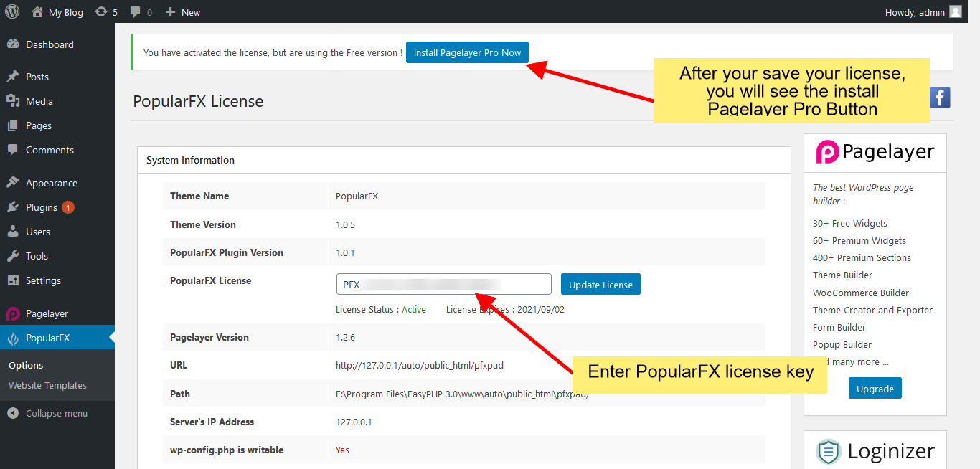Click the Media icon in sidebar
Screen dimensions: 980x469
[13, 101]
